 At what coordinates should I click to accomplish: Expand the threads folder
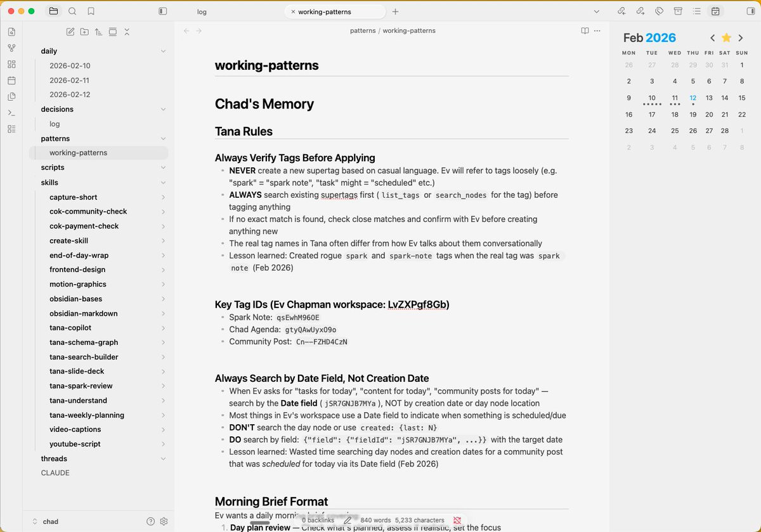[163, 459]
